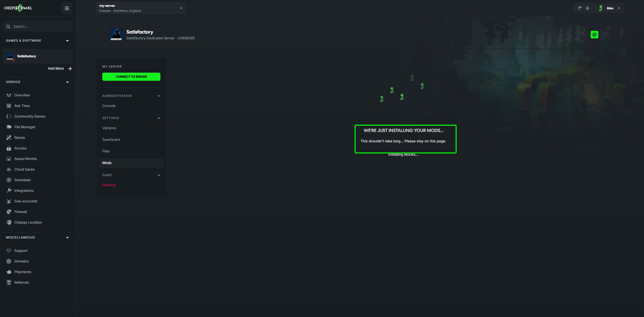Click the Referrals gift icon

point(9,282)
